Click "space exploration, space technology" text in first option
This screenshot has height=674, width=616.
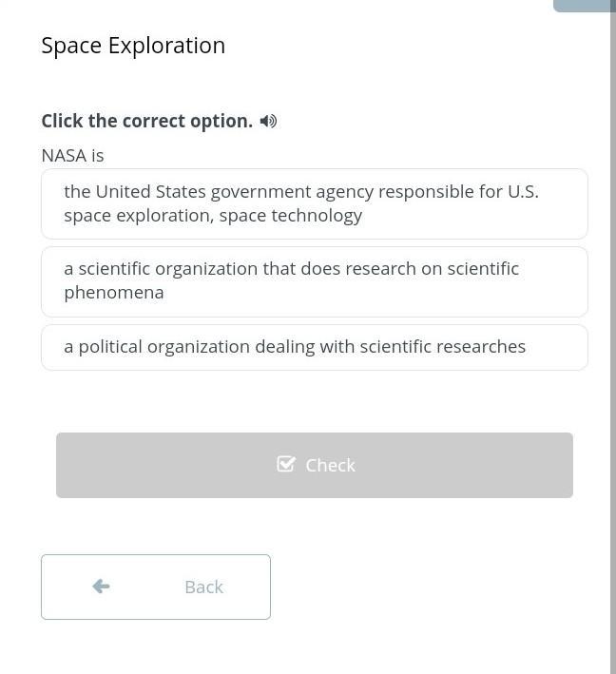(213, 216)
